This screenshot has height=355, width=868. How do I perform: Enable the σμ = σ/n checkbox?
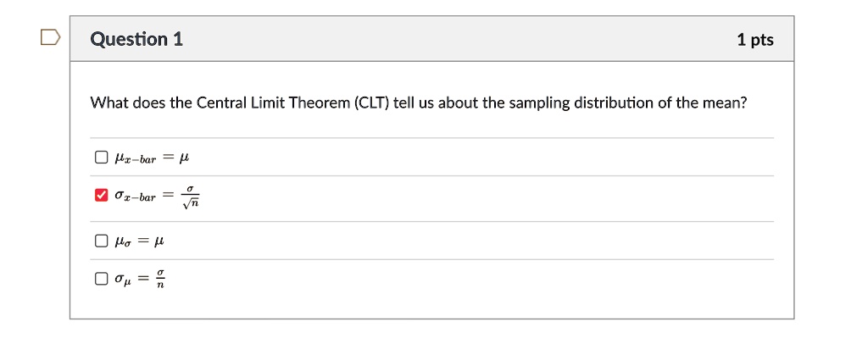point(101,279)
